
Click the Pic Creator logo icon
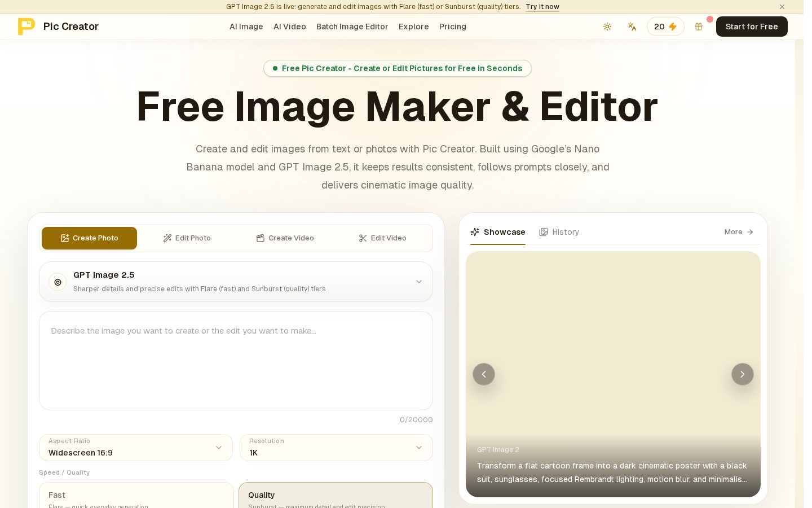point(27,27)
